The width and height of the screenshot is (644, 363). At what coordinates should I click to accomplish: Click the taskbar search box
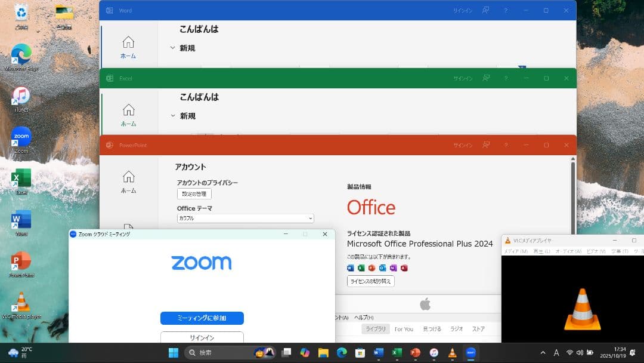coord(221,352)
